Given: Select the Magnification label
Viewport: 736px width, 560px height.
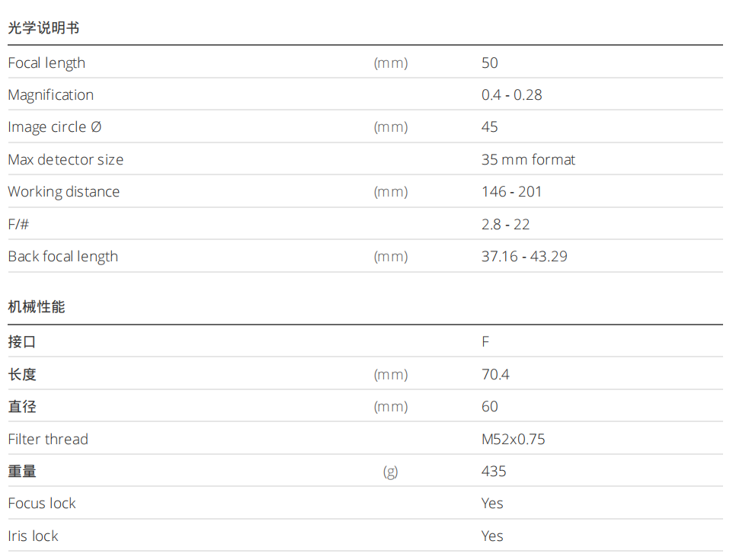Looking at the screenshot, I should pos(51,95).
